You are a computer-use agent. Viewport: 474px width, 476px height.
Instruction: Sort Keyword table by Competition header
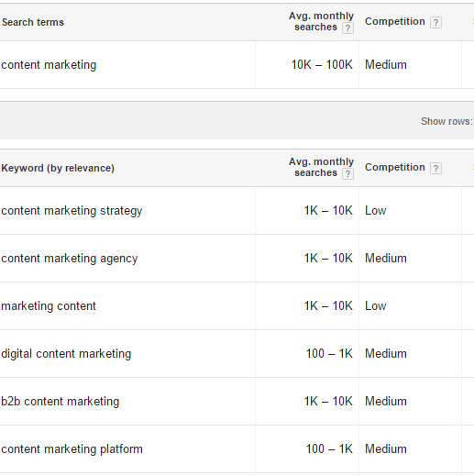(x=395, y=167)
